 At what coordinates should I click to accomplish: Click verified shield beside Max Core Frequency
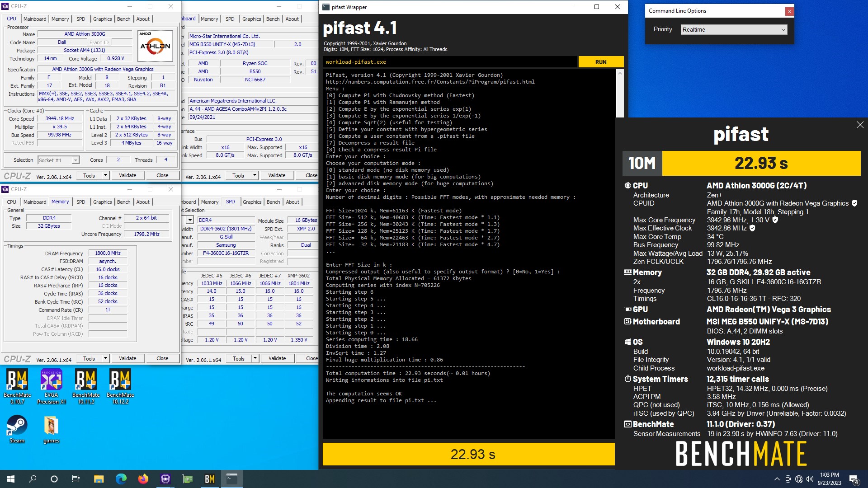click(x=775, y=220)
